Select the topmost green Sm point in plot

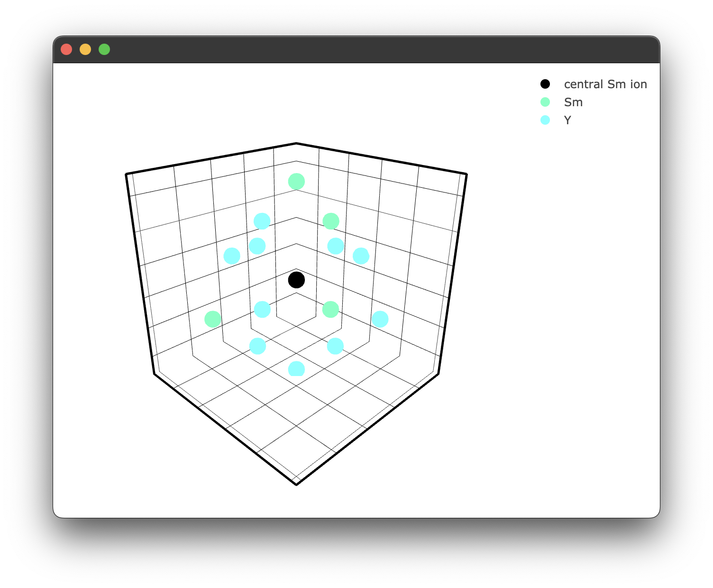tap(296, 181)
